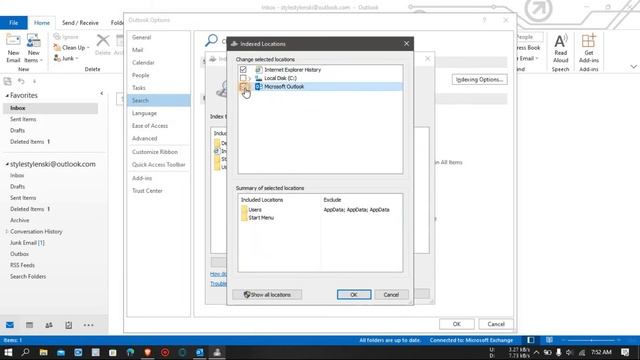Open the File tab

(13, 23)
